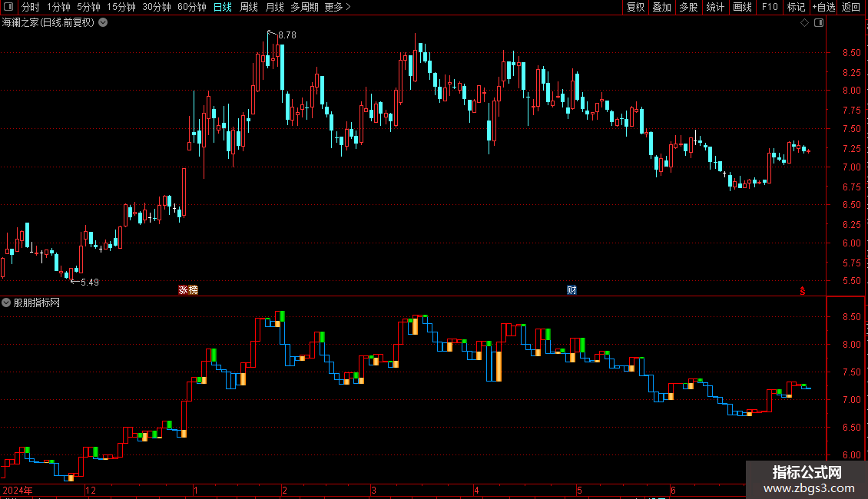
Task: Click the red S marker near the latest candle
Action: pos(803,291)
